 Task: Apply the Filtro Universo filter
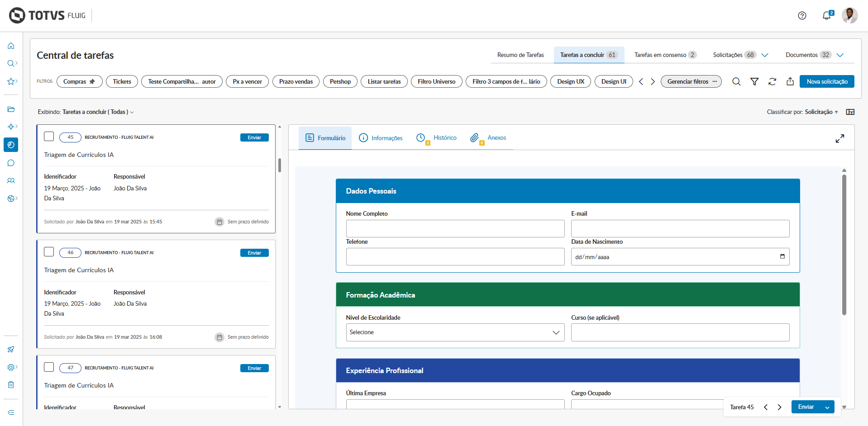[437, 81]
